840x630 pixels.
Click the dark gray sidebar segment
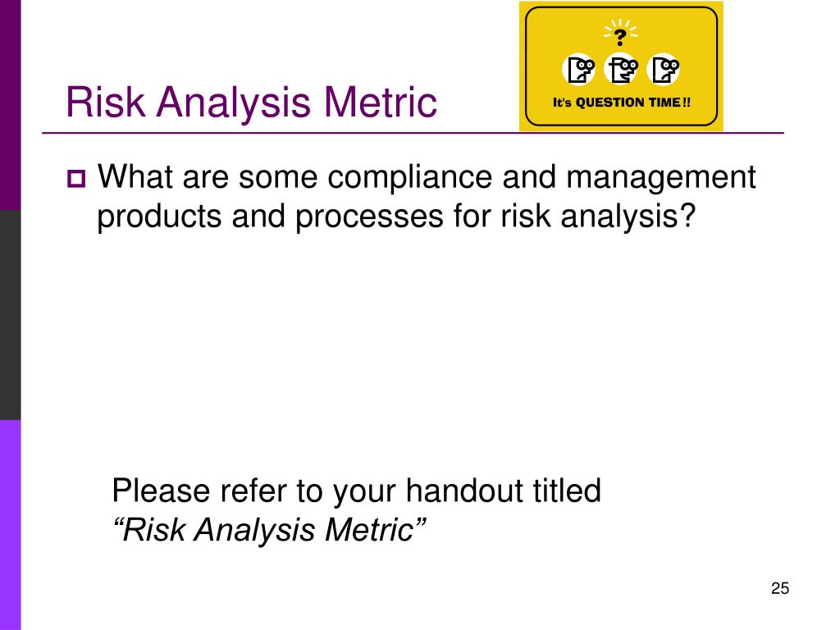[x=10, y=315]
